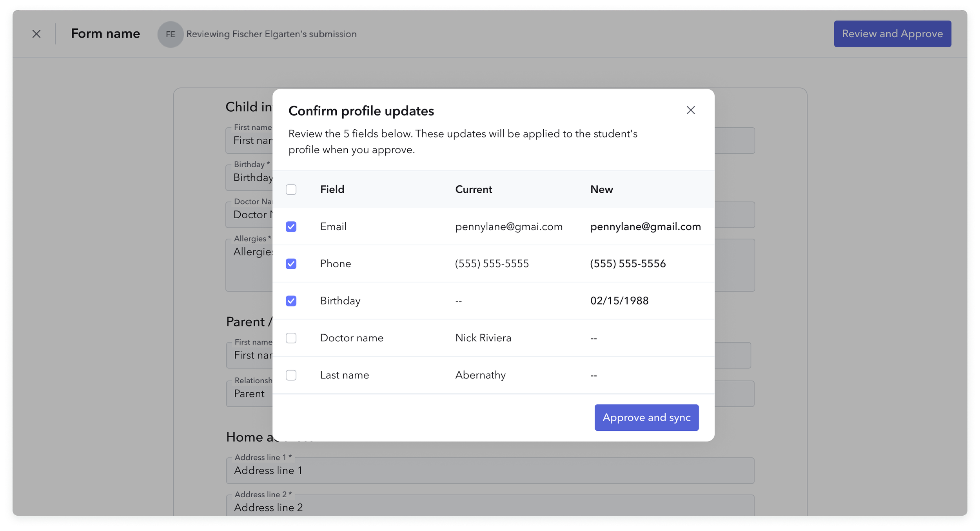Viewport: 980px width, 531px height.
Task: Close the Confirm profile updates dialog
Action: (690, 110)
